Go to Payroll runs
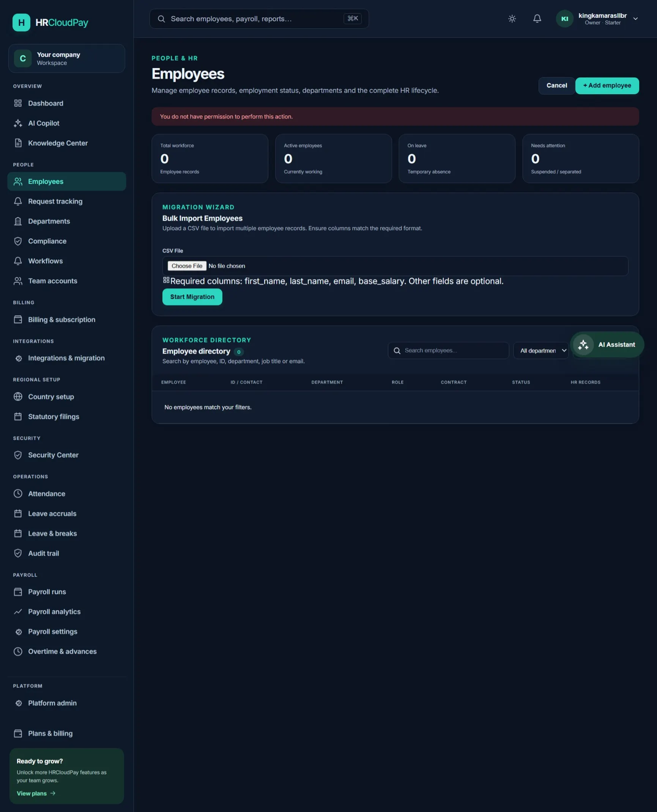The image size is (657, 812). (67, 592)
